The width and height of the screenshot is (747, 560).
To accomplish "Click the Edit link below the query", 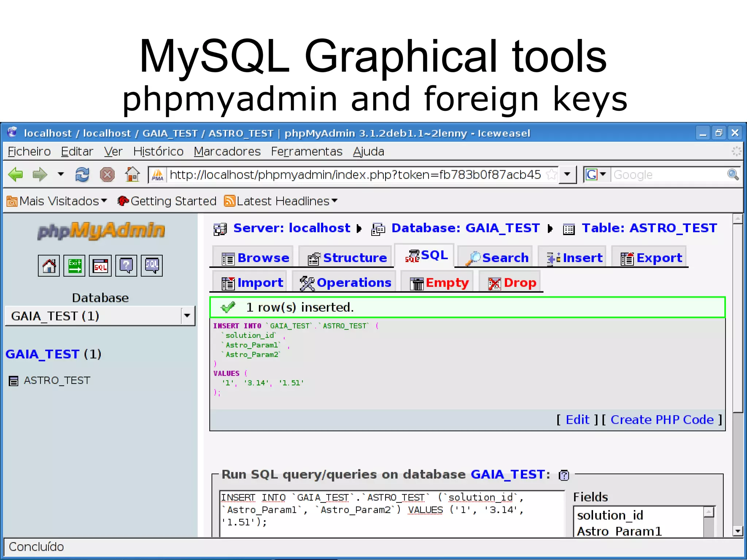I will [577, 420].
